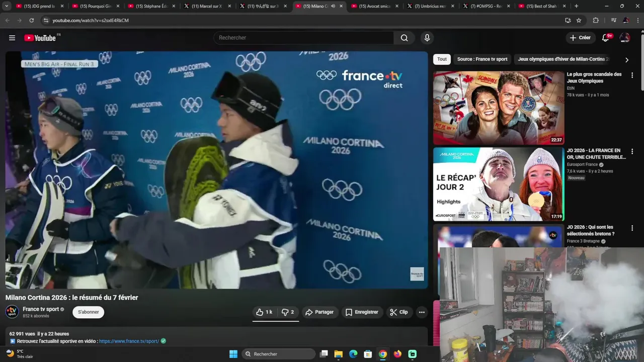The width and height of the screenshot is (644, 362).
Task: Switch to the 'Avocat smicard' tab
Action: coord(375,6)
